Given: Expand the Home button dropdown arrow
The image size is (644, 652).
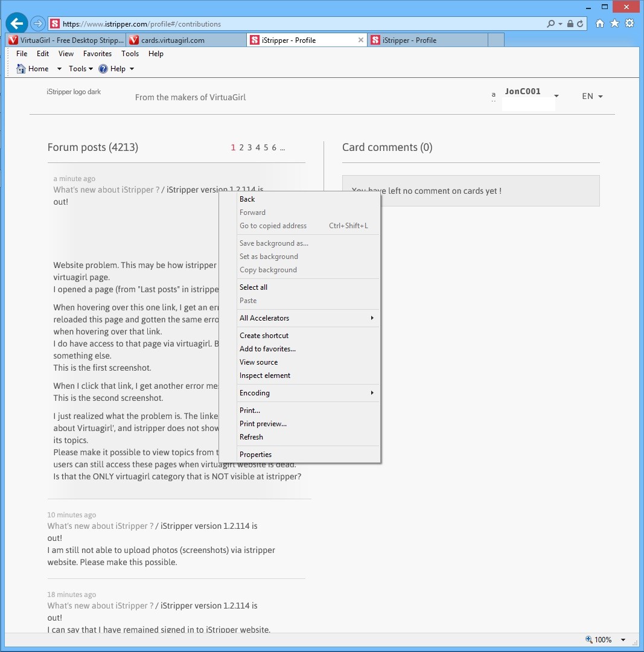Looking at the screenshot, I should (59, 69).
